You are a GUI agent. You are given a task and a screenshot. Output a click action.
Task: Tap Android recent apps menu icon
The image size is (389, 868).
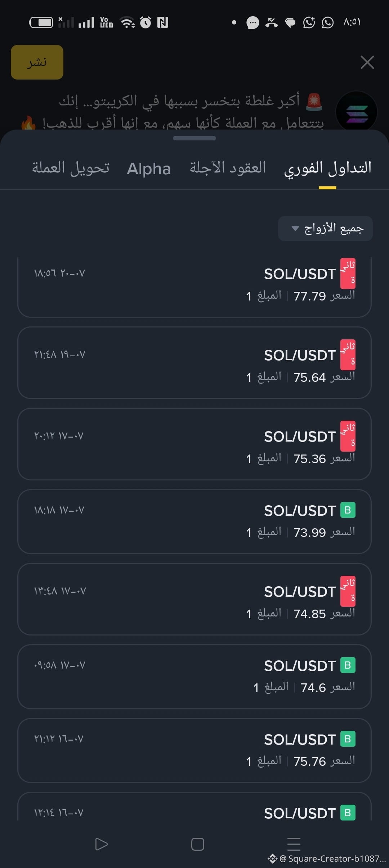(x=294, y=844)
